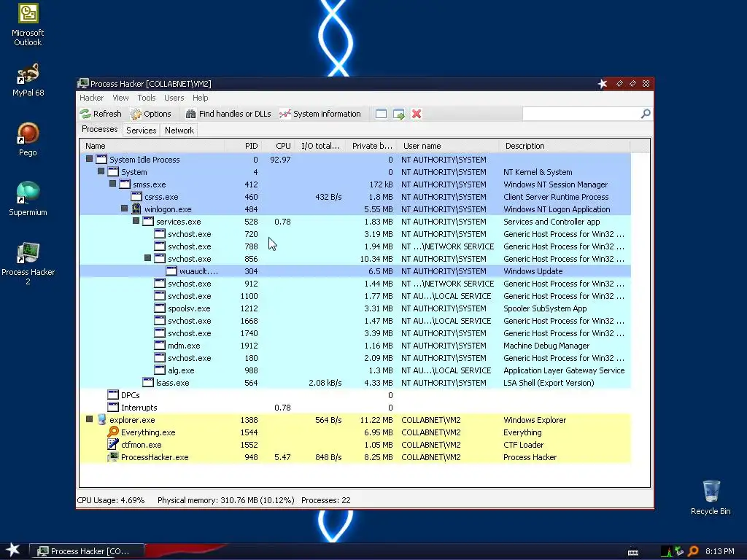Collapse svchost.exe PID 856 node
The height and width of the screenshot is (560, 747).
(x=147, y=258)
